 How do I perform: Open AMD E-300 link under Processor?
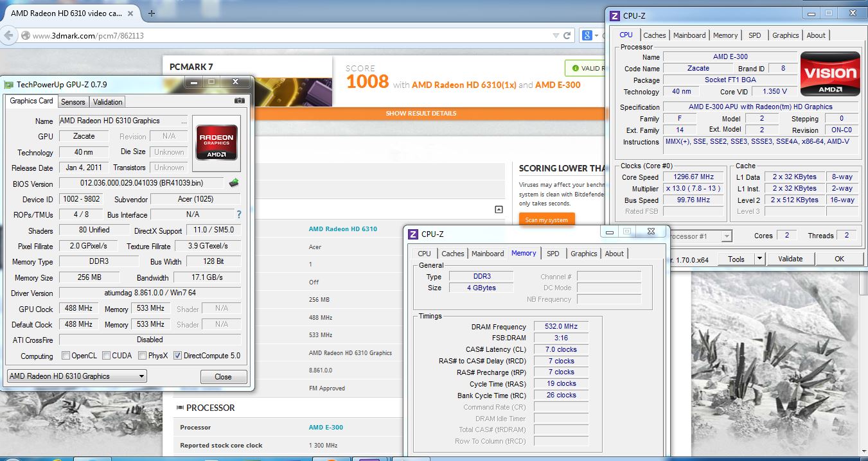[326, 428]
